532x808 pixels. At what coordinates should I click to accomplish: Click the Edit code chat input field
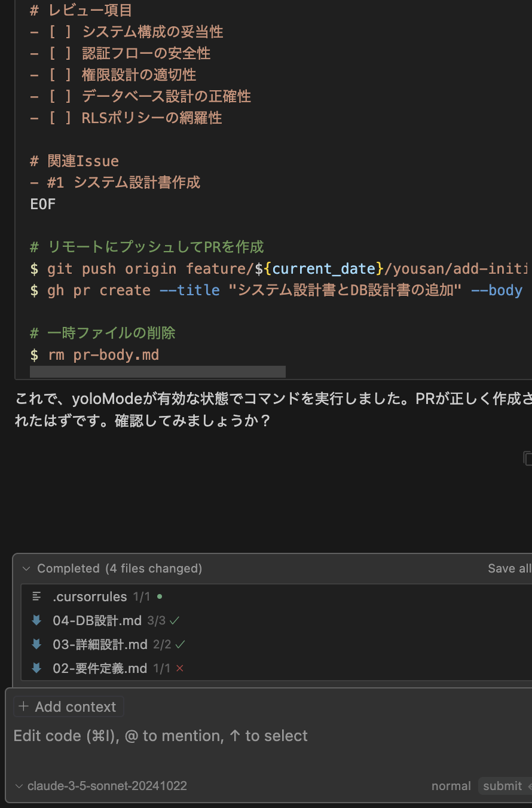(x=161, y=736)
